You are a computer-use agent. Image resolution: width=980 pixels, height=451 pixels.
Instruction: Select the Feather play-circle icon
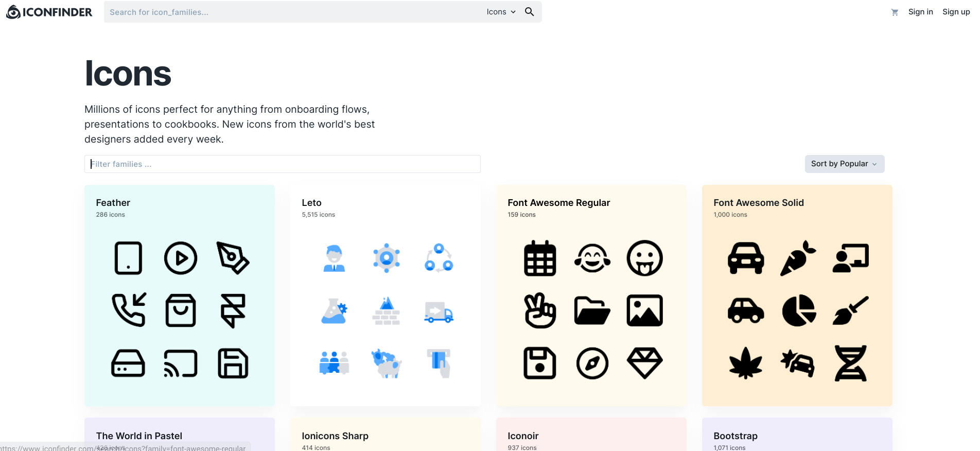click(x=181, y=258)
